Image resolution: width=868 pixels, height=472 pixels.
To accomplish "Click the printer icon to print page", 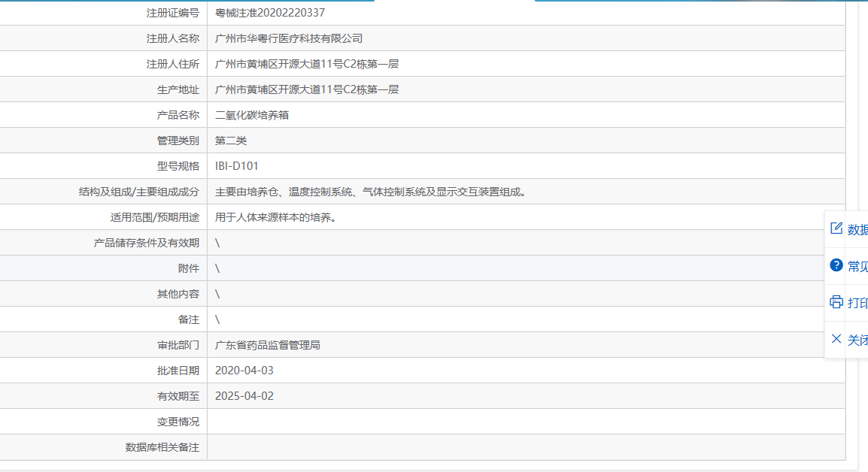I will (836, 302).
